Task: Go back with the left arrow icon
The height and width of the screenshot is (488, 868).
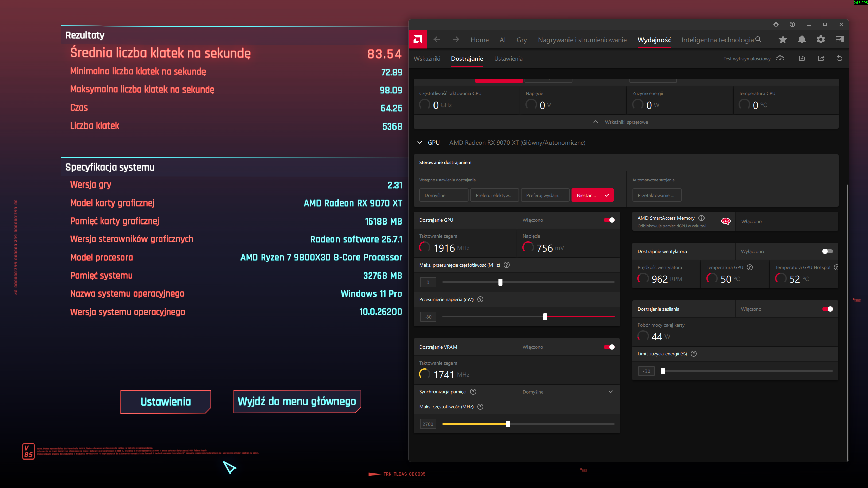Action: click(x=437, y=40)
